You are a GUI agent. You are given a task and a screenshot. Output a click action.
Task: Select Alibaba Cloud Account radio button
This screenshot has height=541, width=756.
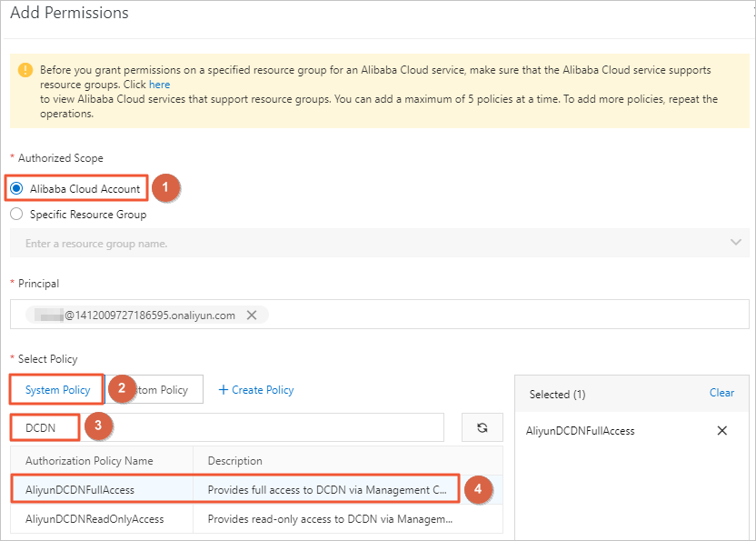click(x=16, y=189)
